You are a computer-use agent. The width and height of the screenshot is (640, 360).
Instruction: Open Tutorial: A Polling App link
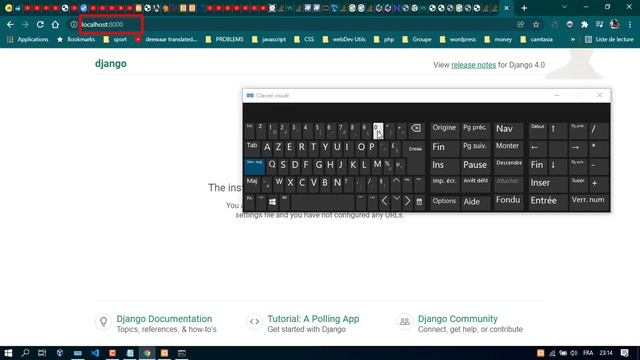313,319
